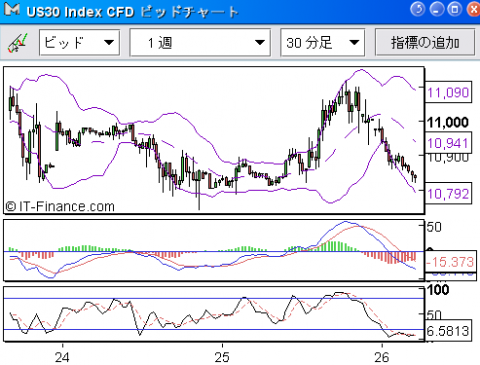Click the refresh circular arrow icon
The width and height of the screenshot is (480, 365).
click(418, 9)
